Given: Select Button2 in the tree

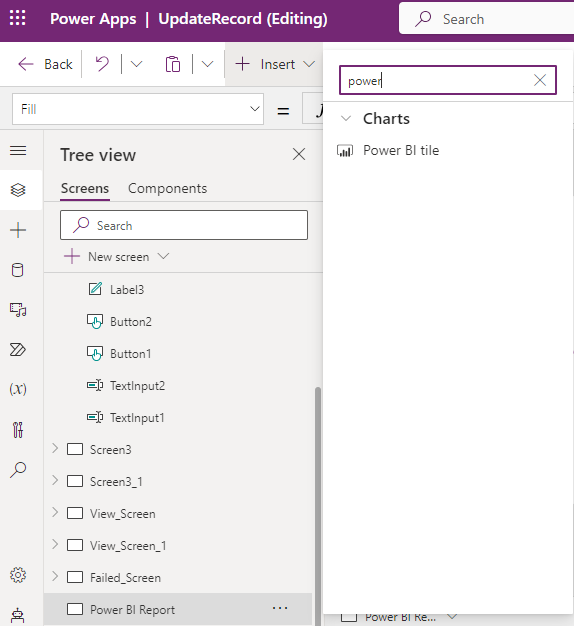Looking at the screenshot, I should tap(131, 322).
